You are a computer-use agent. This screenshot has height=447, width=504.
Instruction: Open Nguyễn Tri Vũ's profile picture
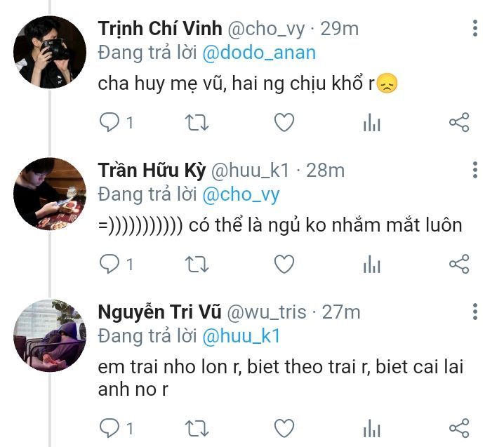click(51, 335)
